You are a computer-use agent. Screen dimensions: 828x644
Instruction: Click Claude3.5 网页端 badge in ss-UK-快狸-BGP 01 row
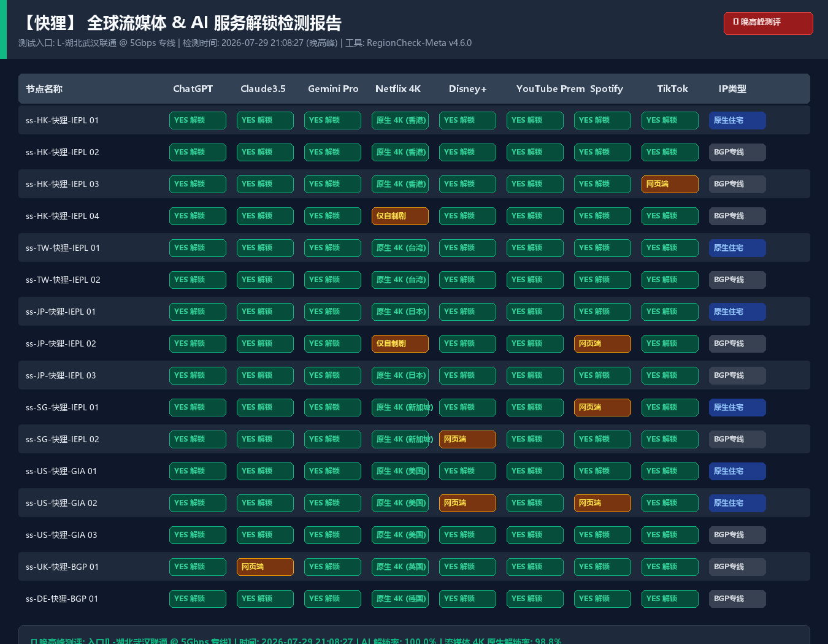coord(265,567)
